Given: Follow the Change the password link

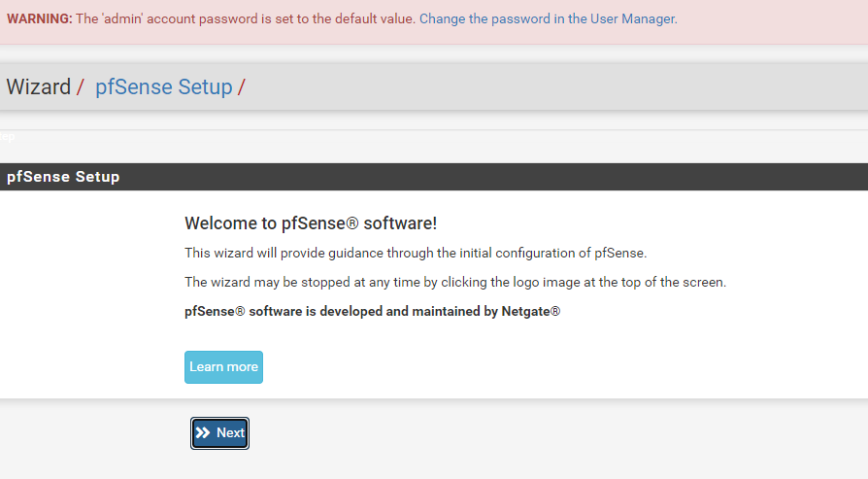Looking at the screenshot, I should point(548,18).
